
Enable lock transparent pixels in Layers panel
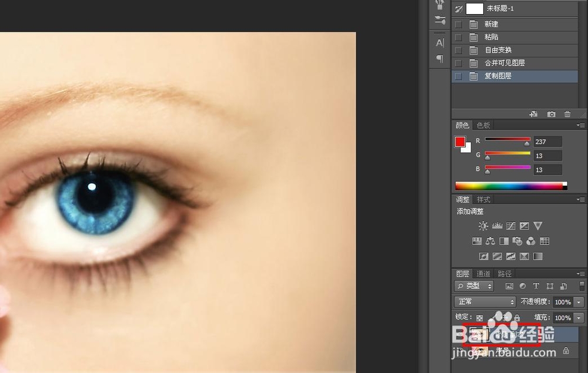pos(481,317)
